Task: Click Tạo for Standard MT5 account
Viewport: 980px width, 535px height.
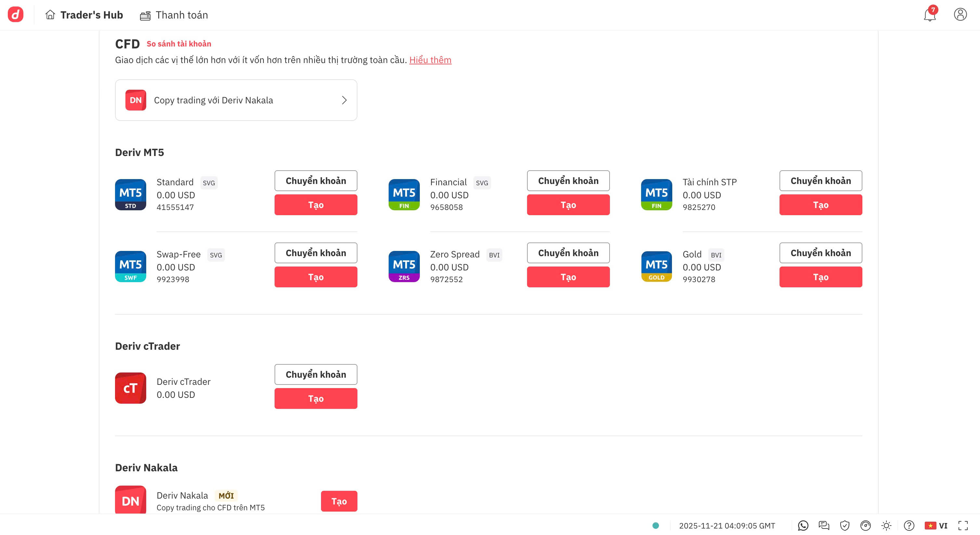Action: point(316,205)
